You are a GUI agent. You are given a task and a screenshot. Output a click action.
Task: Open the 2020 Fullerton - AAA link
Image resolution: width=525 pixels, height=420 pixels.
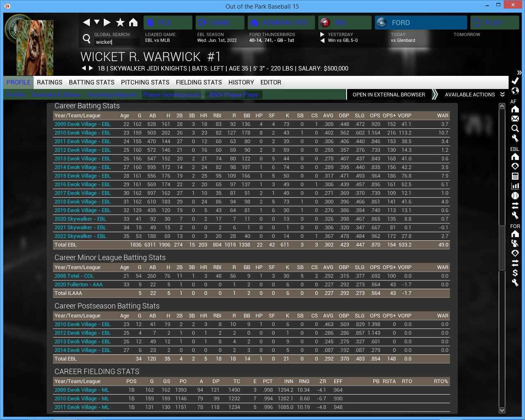pyautogui.click(x=78, y=285)
